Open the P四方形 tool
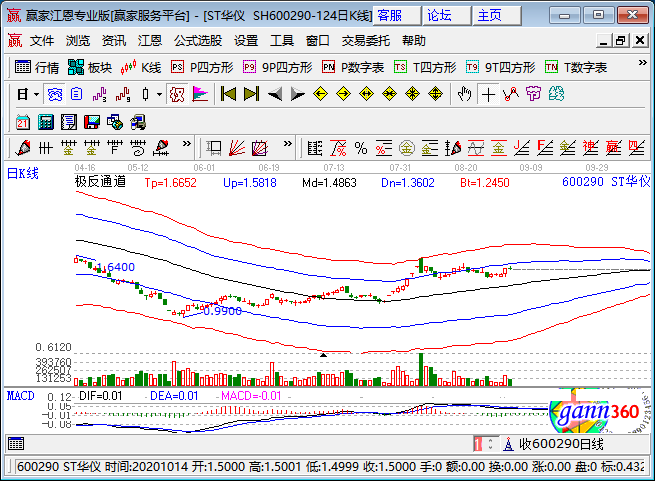Image resolution: width=655 pixels, height=481 pixels. tap(202, 67)
